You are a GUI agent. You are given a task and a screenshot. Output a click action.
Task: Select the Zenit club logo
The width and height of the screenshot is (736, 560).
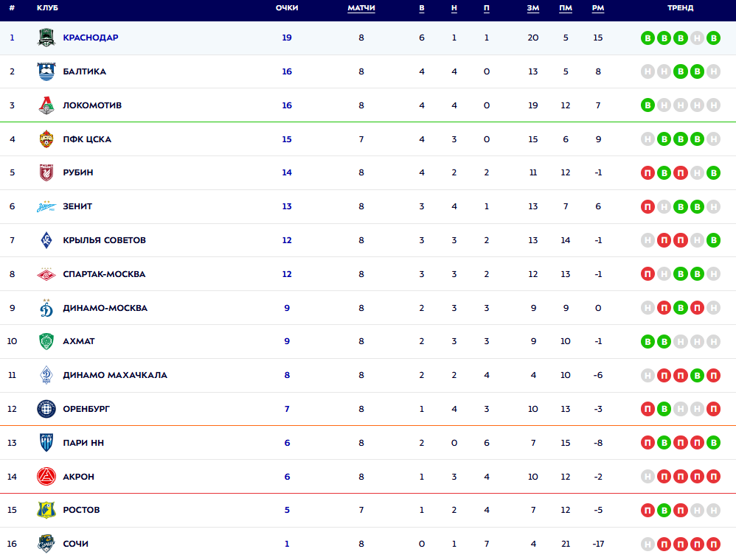[46, 206]
